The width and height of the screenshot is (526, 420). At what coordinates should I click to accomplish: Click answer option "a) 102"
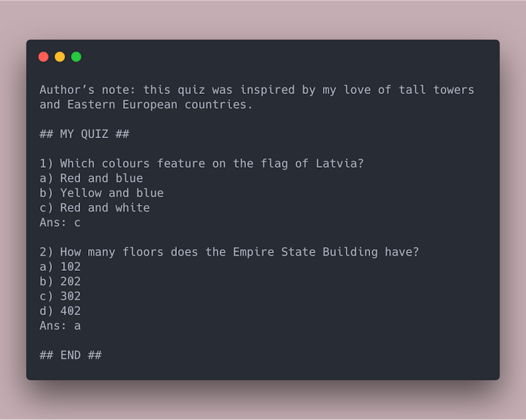[60, 266]
